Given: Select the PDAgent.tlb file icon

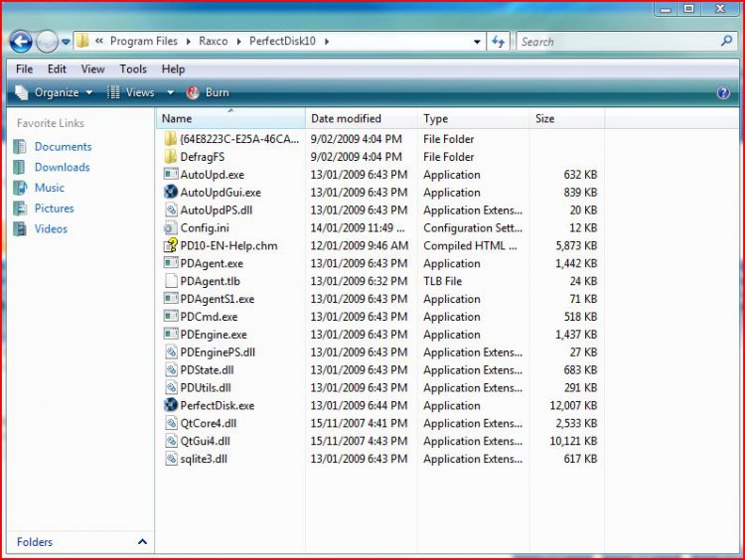Looking at the screenshot, I should 171,281.
